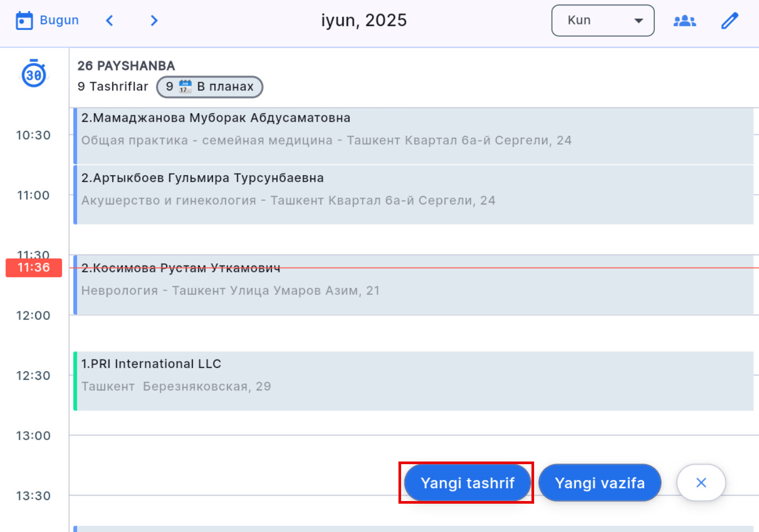The height and width of the screenshot is (532, 759).
Task: Click the 11:36 current time marker
Action: pos(34,268)
